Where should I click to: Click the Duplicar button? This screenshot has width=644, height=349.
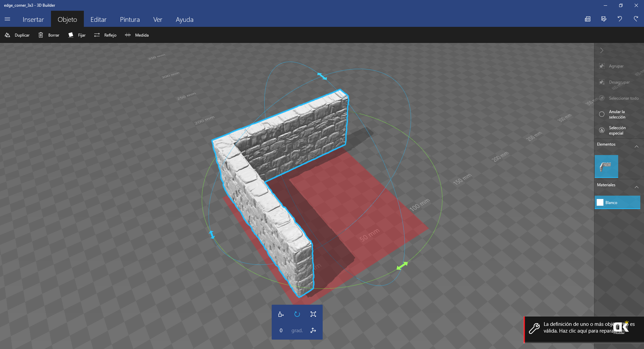pyautogui.click(x=17, y=35)
